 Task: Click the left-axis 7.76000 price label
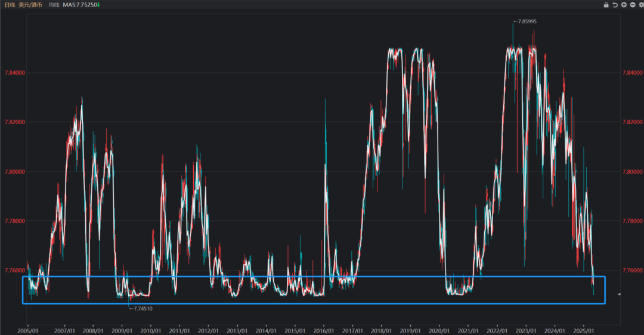(x=15, y=271)
